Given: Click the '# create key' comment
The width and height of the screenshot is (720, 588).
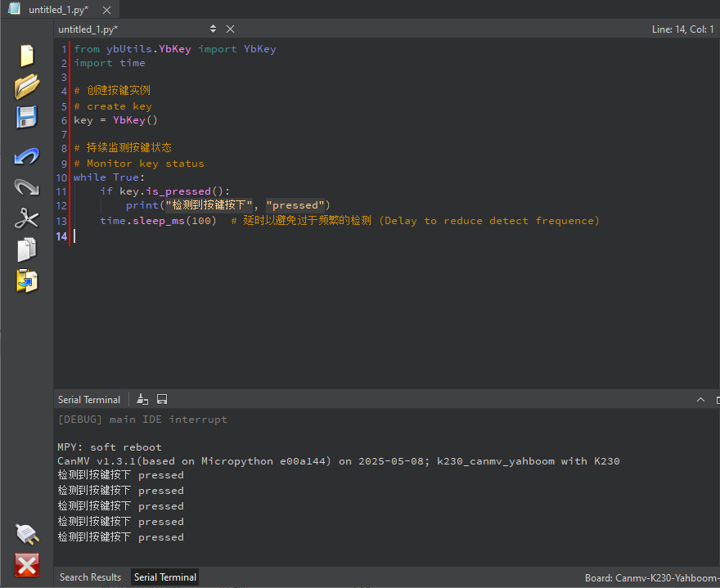Looking at the screenshot, I should point(113,106).
